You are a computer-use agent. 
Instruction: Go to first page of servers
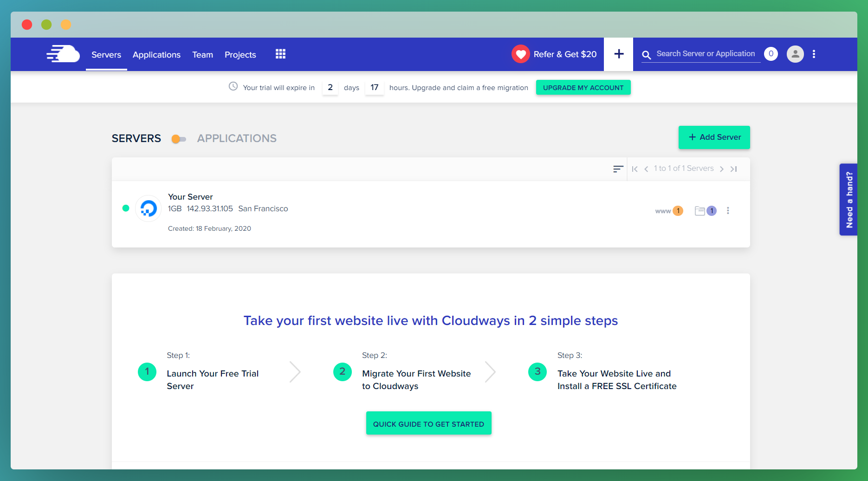(x=635, y=169)
